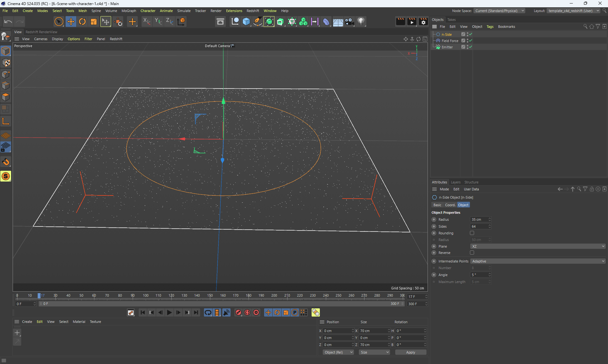Open the Render Settings clapperboard icon
This screenshot has width=608, height=364.
click(423, 22)
